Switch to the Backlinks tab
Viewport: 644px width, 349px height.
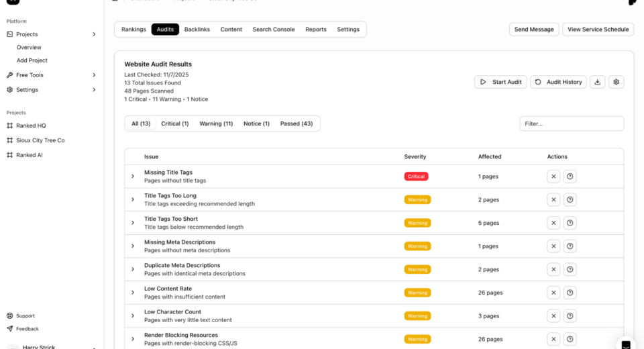pos(197,30)
